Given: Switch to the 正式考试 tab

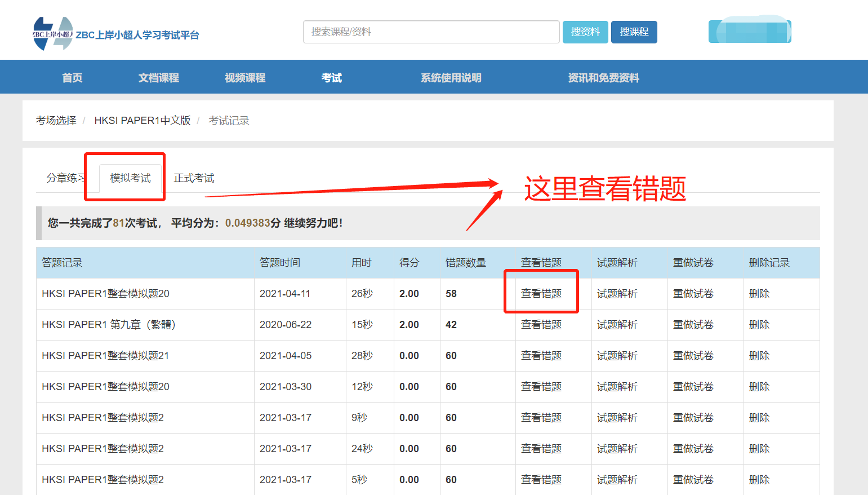Looking at the screenshot, I should (194, 178).
